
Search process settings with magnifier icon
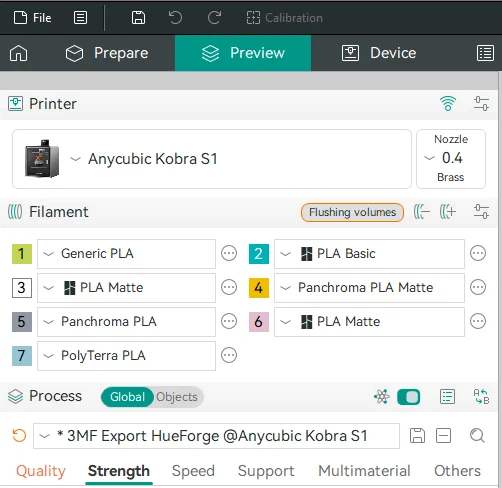pos(477,436)
